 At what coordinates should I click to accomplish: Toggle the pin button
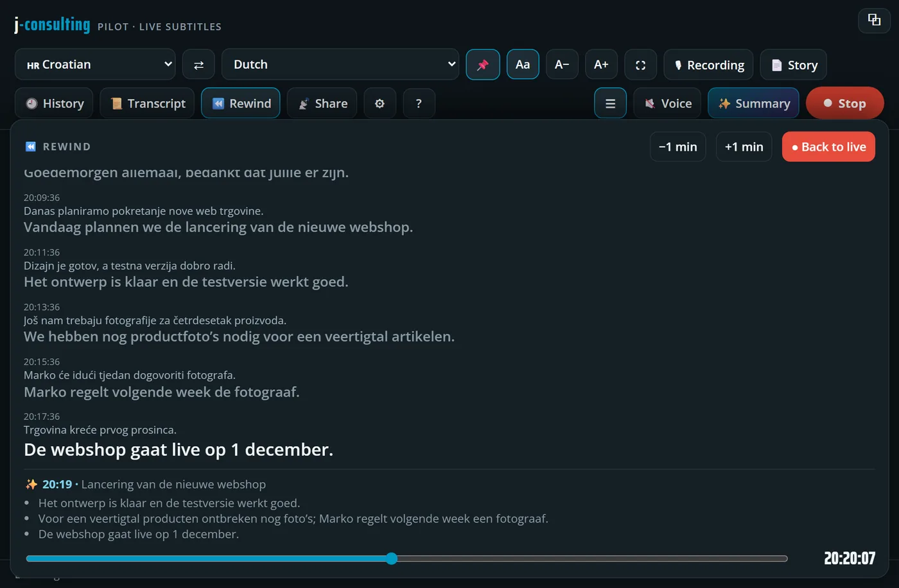483,65
